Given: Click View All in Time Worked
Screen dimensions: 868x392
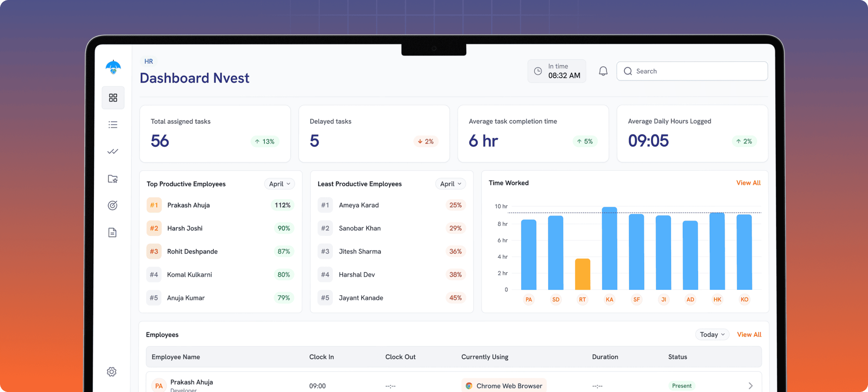Looking at the screenshot, I should [x=748, y=183].
